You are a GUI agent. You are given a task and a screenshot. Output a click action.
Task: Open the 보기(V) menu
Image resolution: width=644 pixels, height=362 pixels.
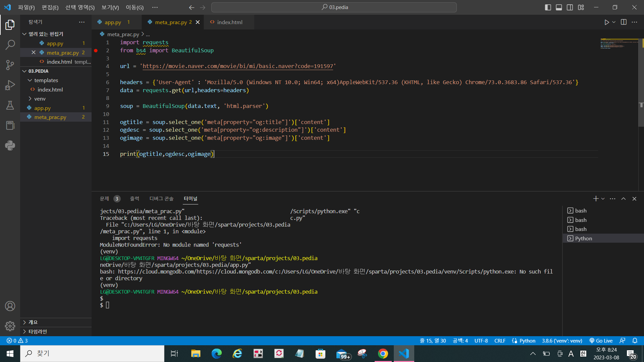[110, 7]
